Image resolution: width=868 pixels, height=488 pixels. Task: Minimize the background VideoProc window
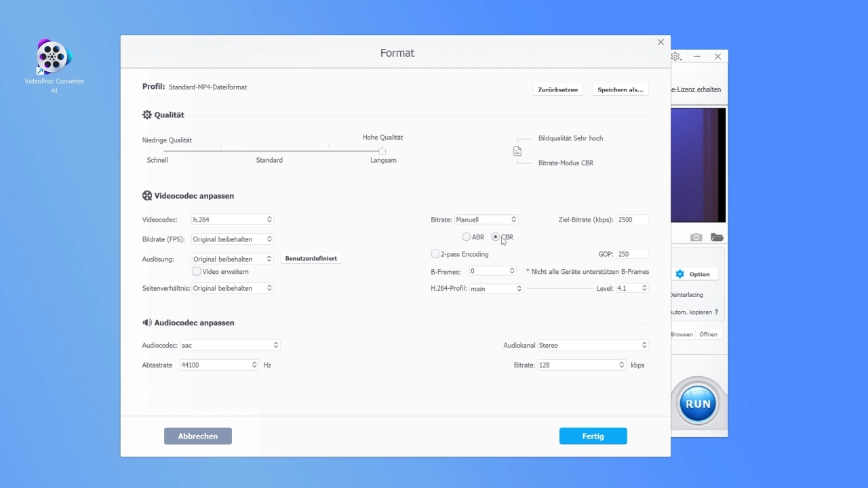(x=697, y=57)
